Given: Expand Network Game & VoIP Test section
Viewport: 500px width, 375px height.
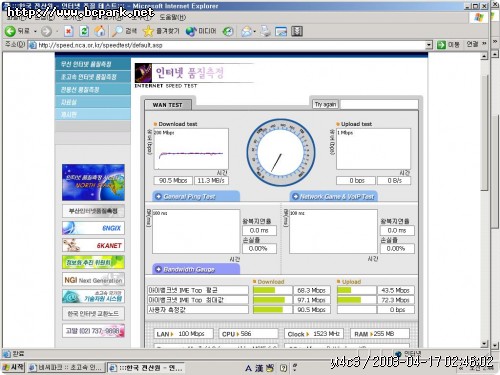Looking at the screenshot, I should pos(333,196).
